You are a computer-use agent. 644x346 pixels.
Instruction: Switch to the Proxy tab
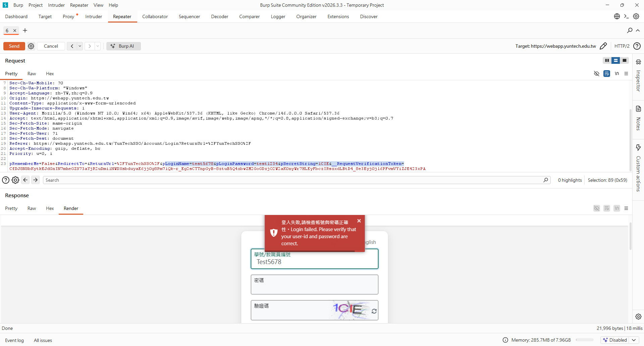(68, 16)
